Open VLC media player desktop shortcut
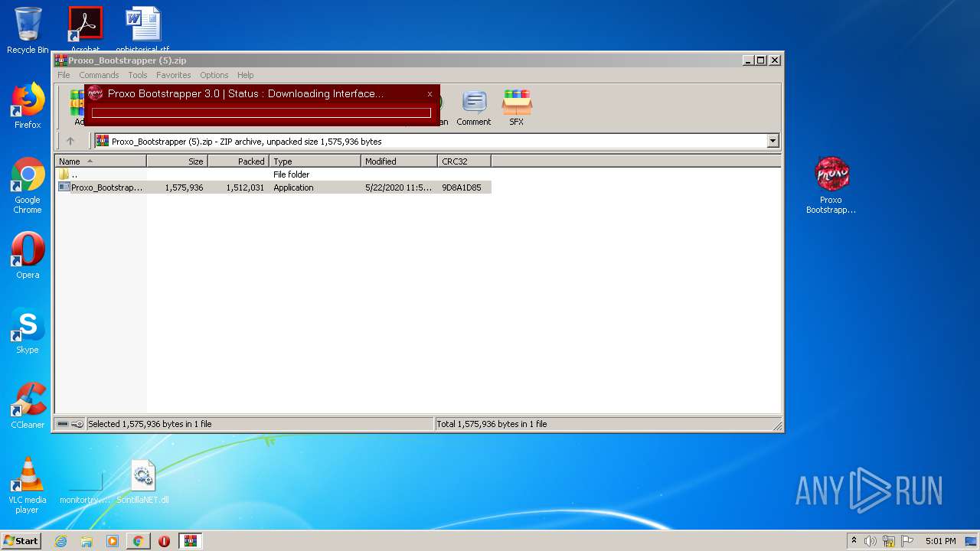Screen dimensions: 980x551 point(28,485)
